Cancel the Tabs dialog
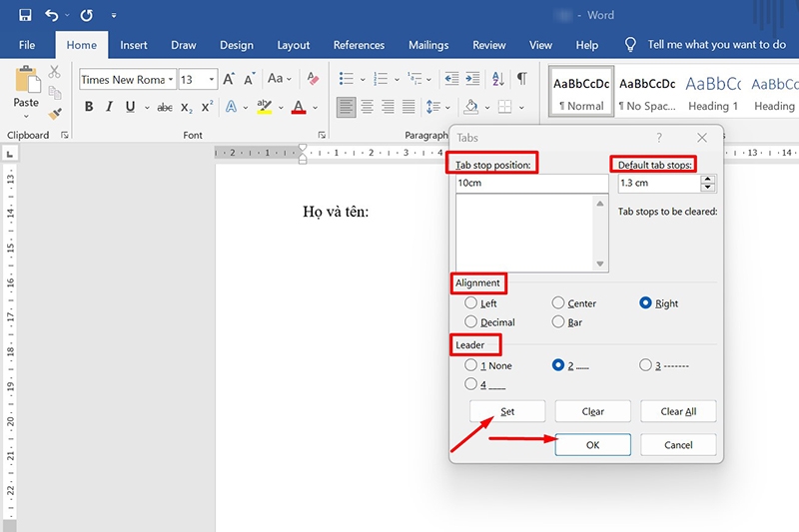 pyautogui.click(x=678, y=444)
